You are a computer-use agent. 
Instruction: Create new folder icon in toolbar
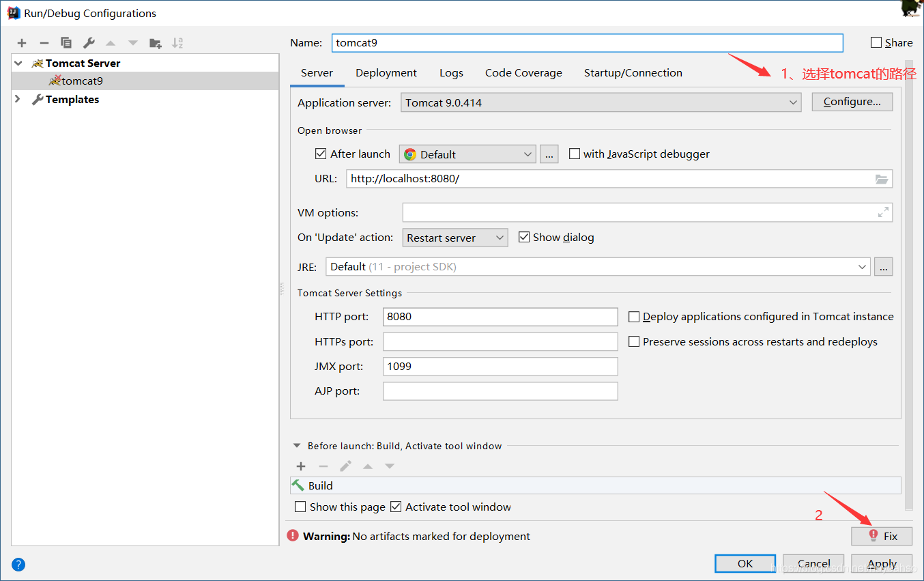pyautogui.click(x=156, y=43)
